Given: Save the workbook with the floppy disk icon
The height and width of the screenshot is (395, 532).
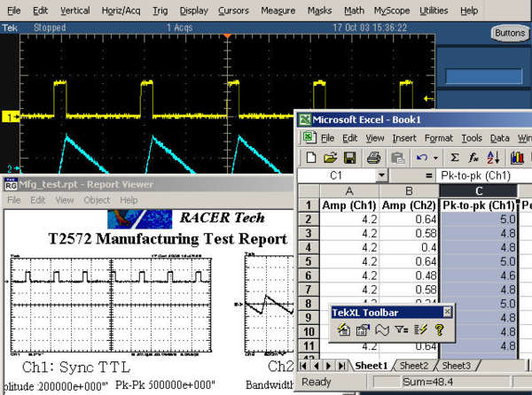Looking at the screenshot, I should click(348, 158).
